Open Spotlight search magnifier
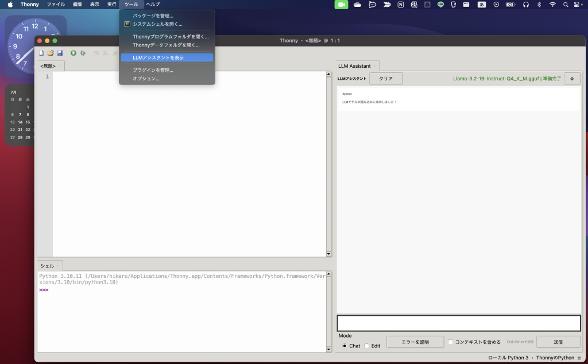The width and height of the screenshot is (588, 364). pyautogui.click(x=566, y=5)
